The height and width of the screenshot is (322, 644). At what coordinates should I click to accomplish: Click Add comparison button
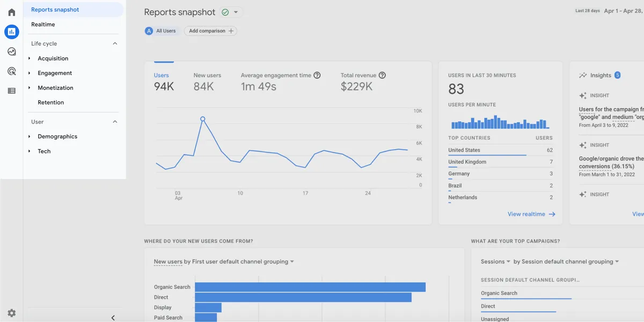210,31
